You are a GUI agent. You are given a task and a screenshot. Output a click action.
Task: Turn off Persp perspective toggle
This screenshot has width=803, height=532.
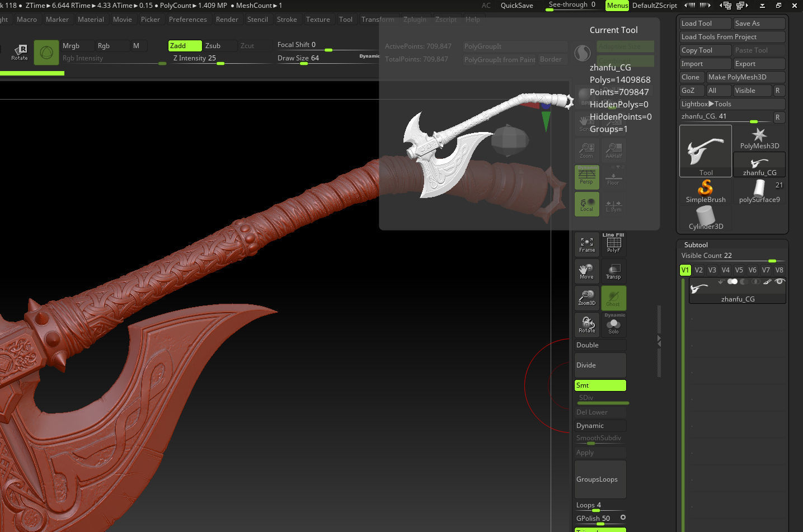[586, 177]
